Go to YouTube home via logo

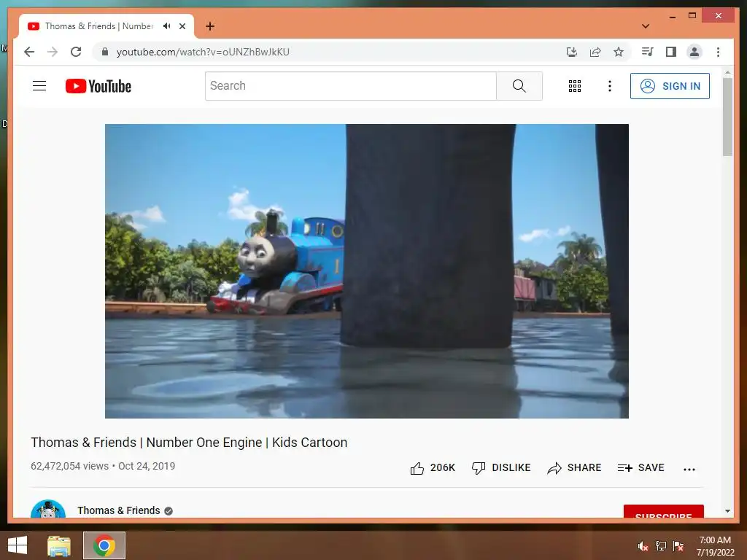(x=98, y=86)
